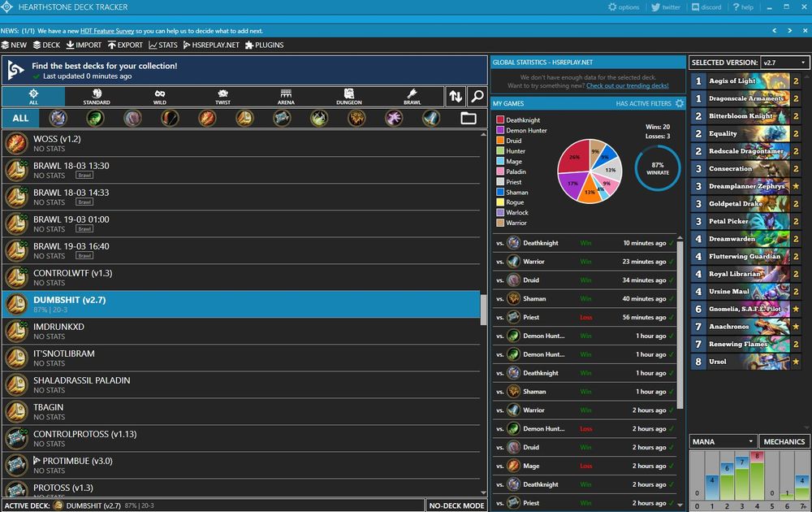Switch to the STANDARD mode tab
This screenshot has width=812, height=512.
[97, 97]
